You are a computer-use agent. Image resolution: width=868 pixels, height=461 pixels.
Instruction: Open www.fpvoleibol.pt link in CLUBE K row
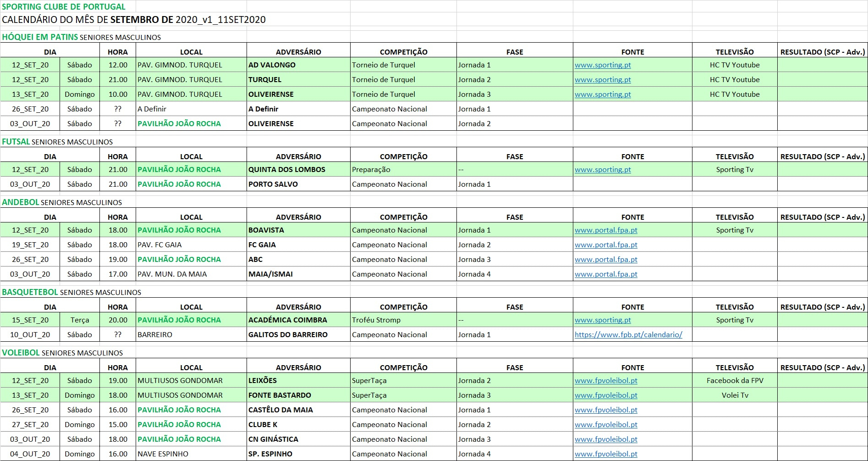[x=606, y=425]
